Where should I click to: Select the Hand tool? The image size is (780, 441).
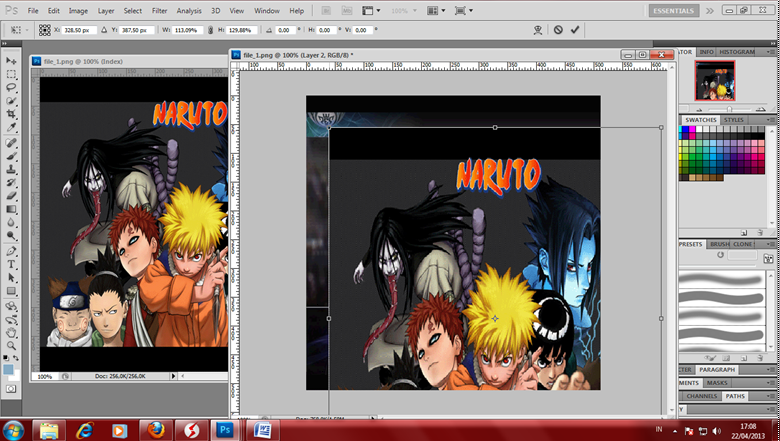11,333
